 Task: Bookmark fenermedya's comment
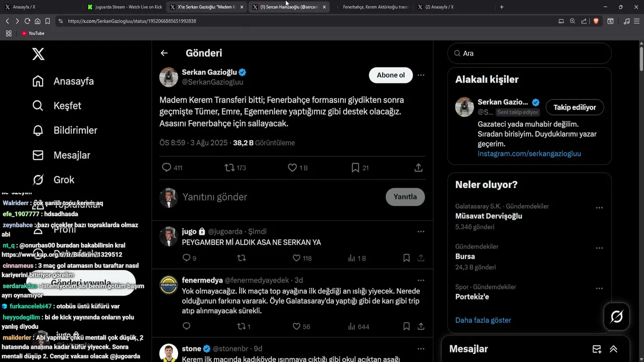(x=406, y=326)
